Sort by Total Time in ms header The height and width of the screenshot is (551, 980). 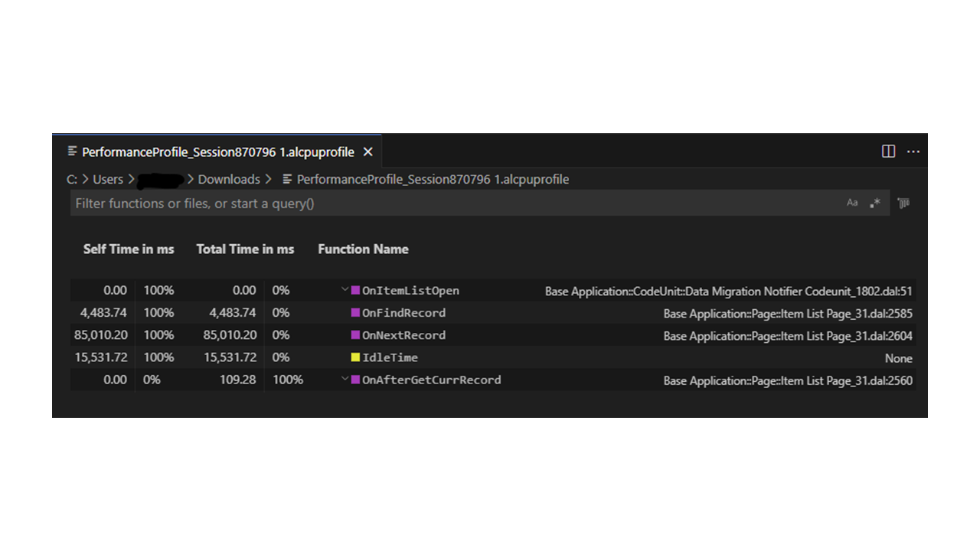[x=245, y=249]
